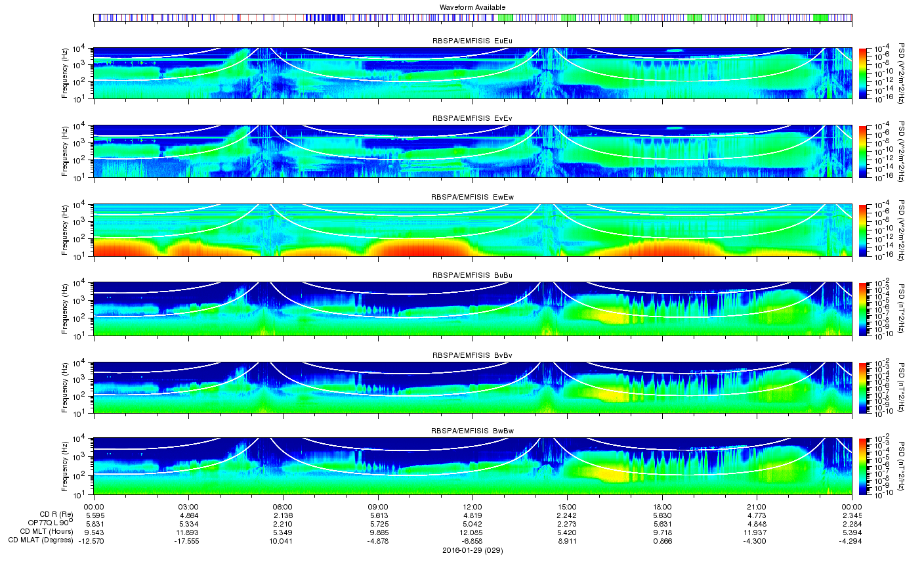The image size is (924, 564).
Task: Open the BwBw spectrogram plot
Action: [x=472, y=466]
